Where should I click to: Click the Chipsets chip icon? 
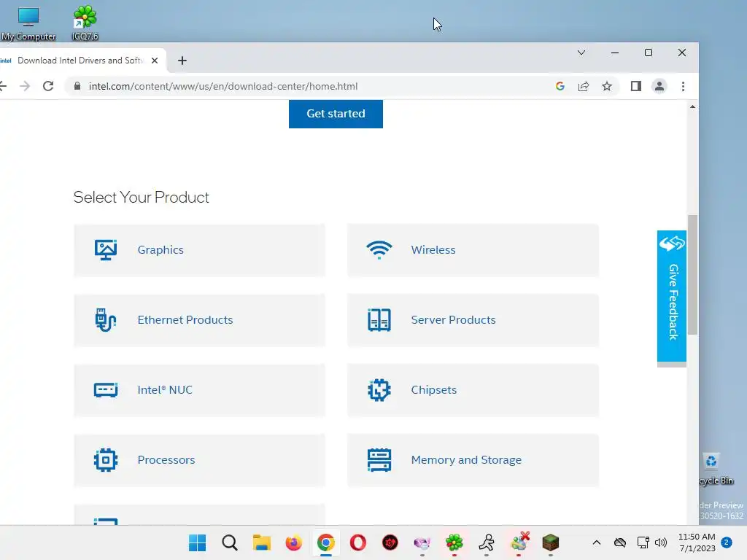[x=379, y=390]
